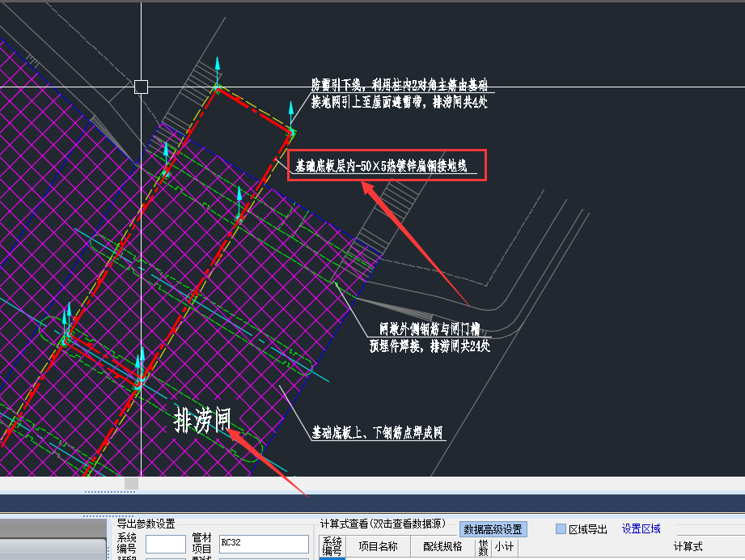Image resolution: width=745 pixels, height=560 pixels.
Task: Open the 设置区域 link
Action: click(641, 528)
